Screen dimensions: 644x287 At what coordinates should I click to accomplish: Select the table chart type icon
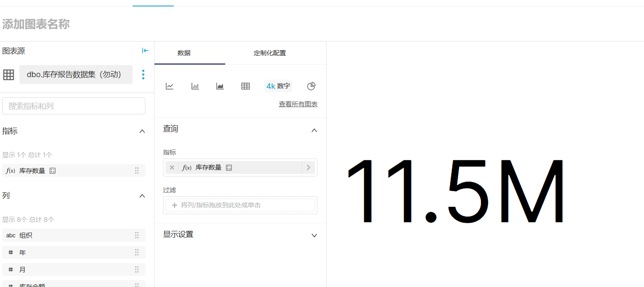click(245, 86)
